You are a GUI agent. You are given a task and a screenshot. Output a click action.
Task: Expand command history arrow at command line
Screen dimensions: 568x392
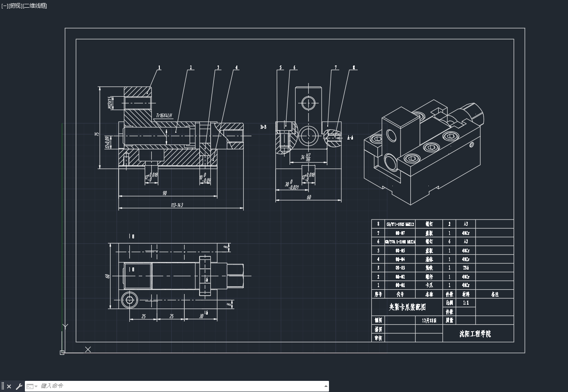click(326, 386)
